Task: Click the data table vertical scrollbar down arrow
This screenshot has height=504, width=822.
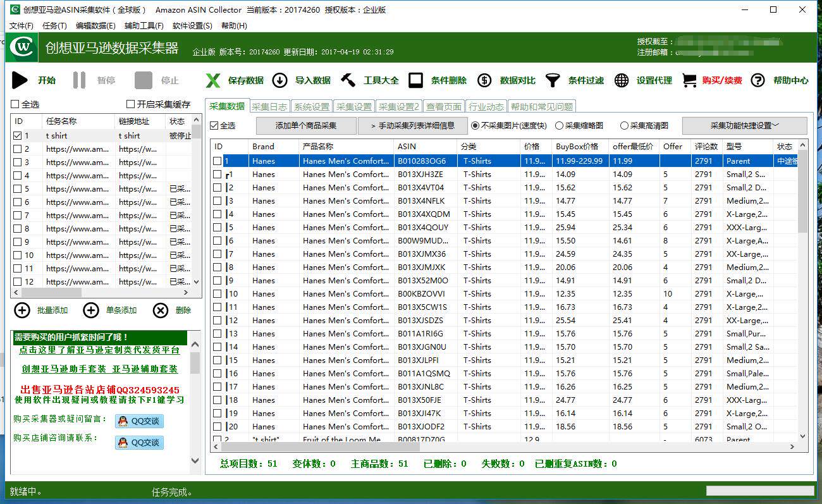Action: tap(803, 436)
